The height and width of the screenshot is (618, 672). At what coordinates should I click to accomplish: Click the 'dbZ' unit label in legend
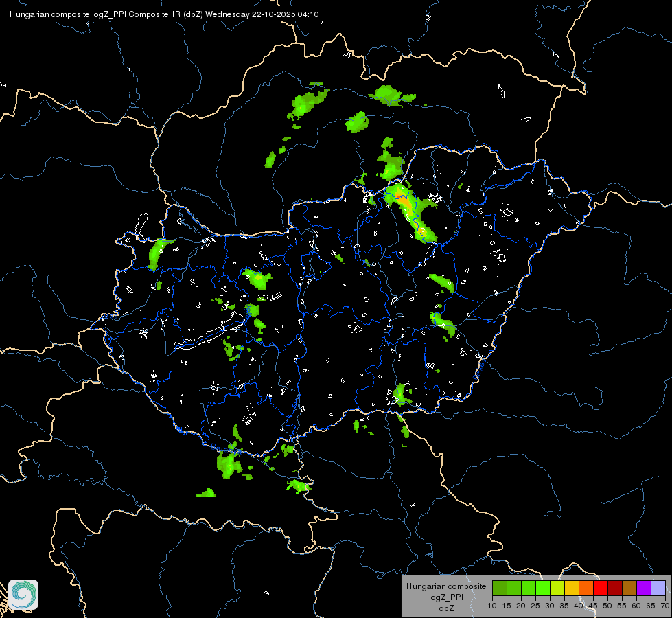tap(446, 608)
